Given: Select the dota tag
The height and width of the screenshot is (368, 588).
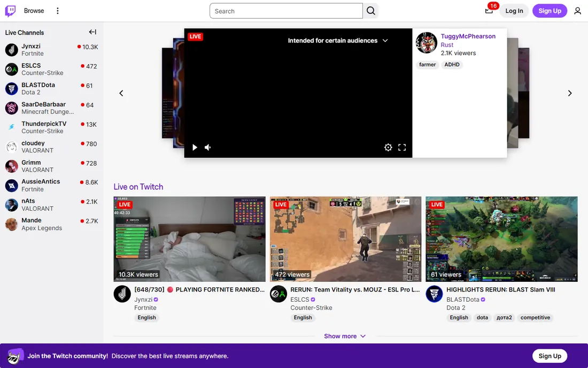Looking at the screenshot, I should (x=482, y=317).
